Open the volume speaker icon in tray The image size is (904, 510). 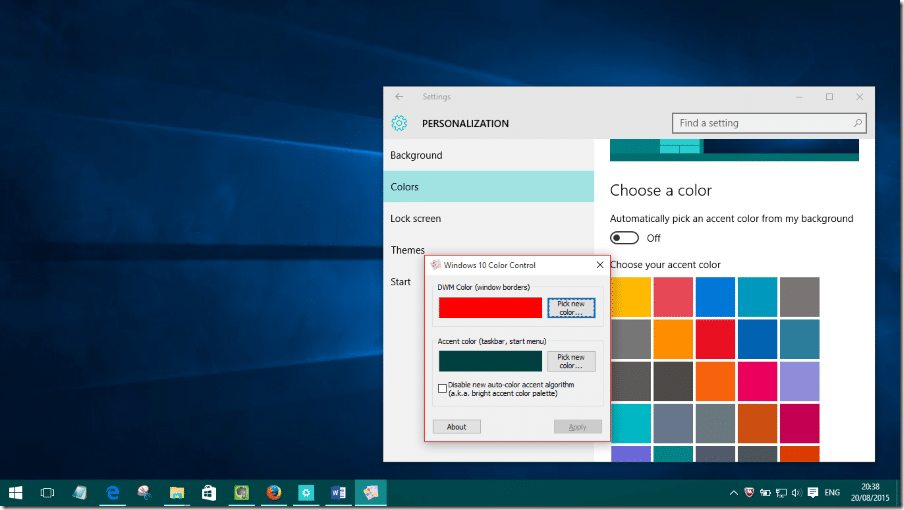[x=797, y=493]
